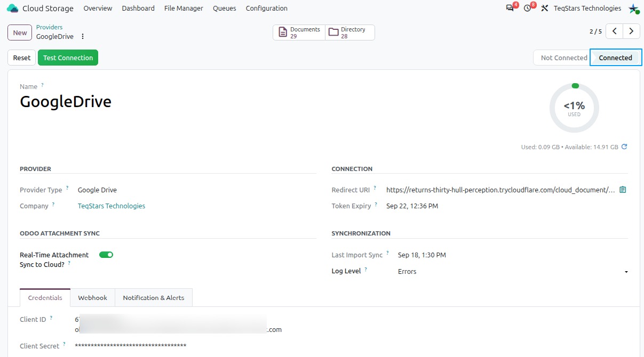Screen dimensions: 644x357
Task: Create a New provider record
Action: (x=20, y=33)
